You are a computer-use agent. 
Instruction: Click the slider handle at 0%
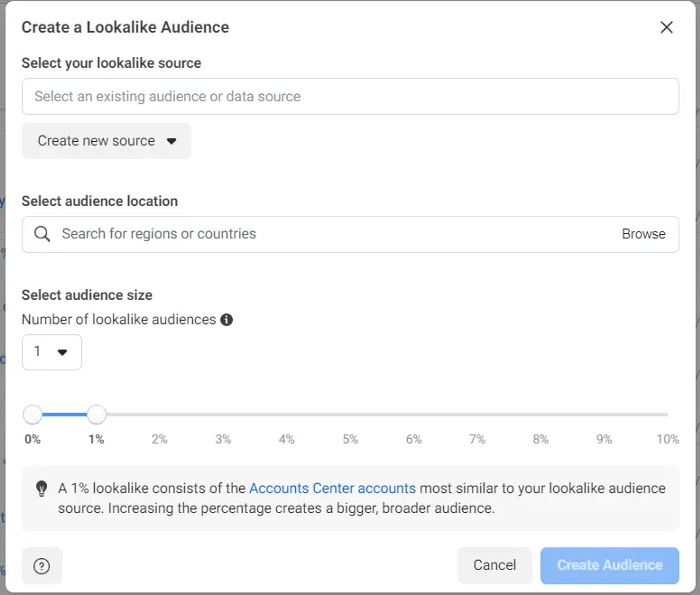click(x=33, y=414)
